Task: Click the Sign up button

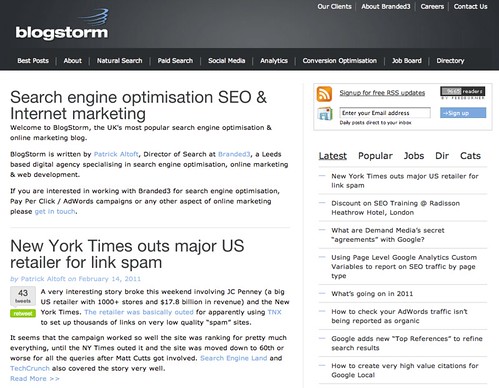Action: point(463,113)
